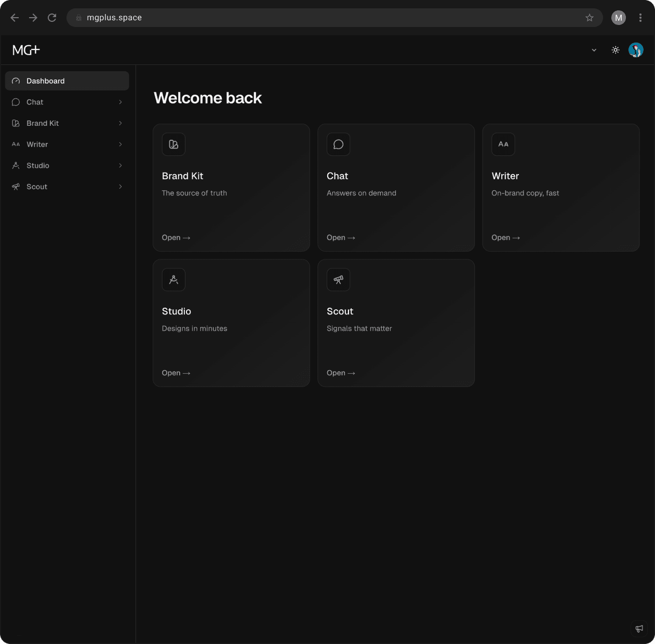The width and height of the screenshot is (655, 644).
Task: Click the Writer card AA icon
Action: [503, 144]
